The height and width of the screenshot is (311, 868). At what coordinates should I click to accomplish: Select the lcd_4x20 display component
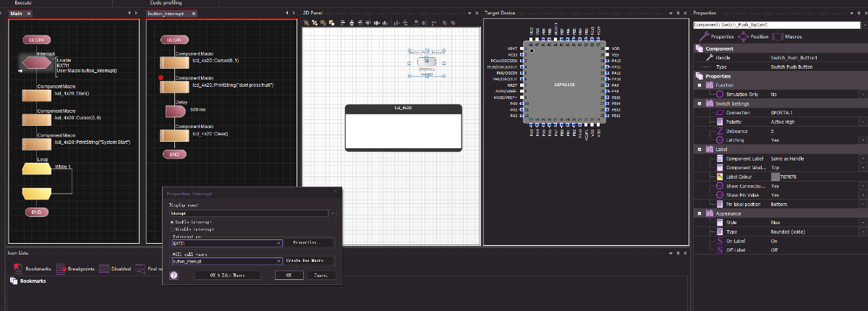point(403,127)
